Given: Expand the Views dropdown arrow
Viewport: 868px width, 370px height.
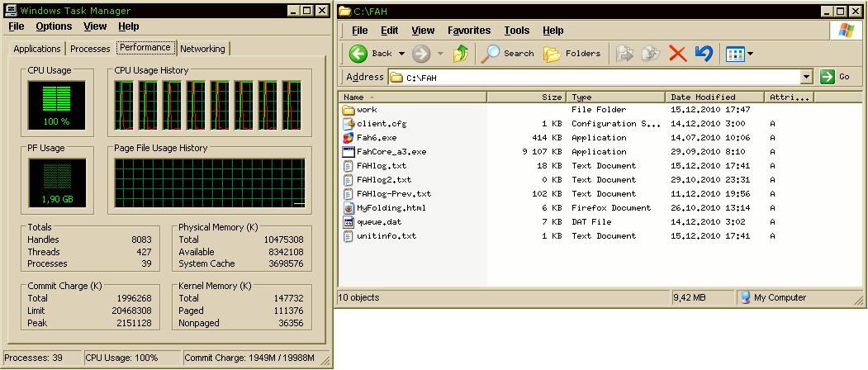Looking at the screenshot, I should point(750,55).
